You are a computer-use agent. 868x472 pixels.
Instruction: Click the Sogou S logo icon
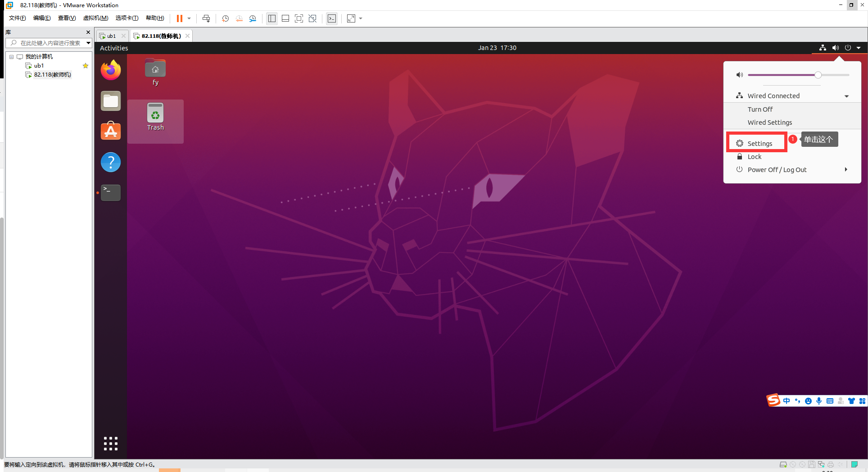click(x=773, y=400)
